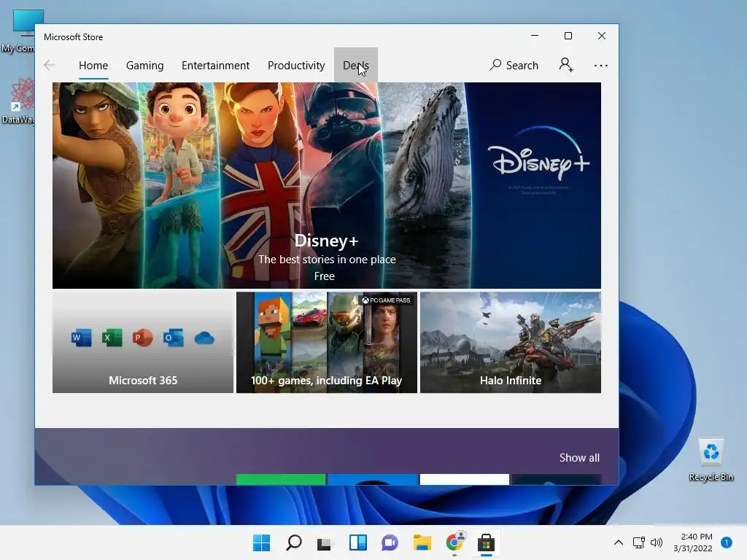Open the 100+ games EA Play tile
This screenshot has width=747, height=560.
point(327,343)
